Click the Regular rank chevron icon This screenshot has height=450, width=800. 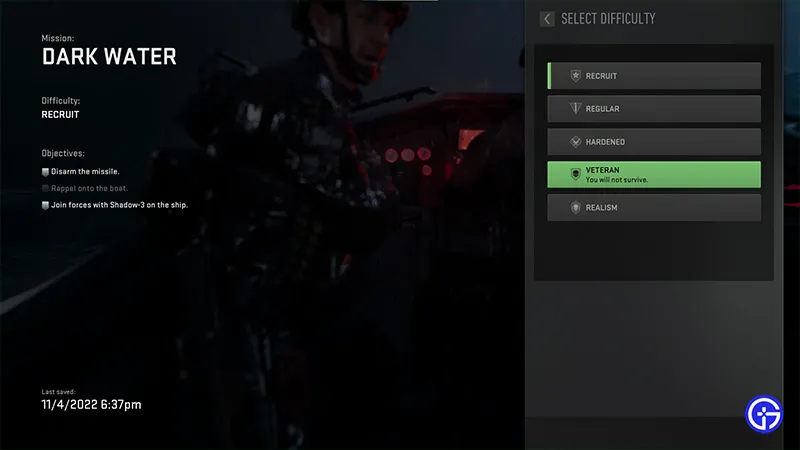pos(576,109)
